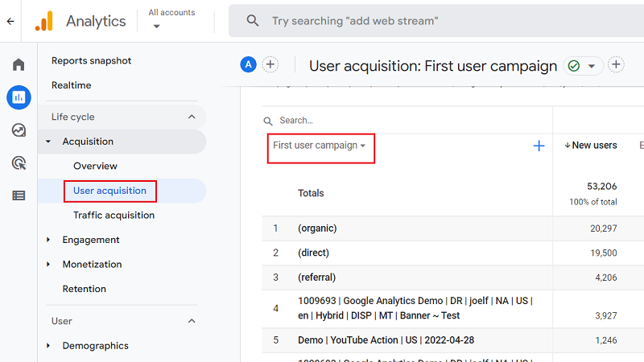Screen dimensions: 644x362
Task: Open the All accounts dropdown
Action: point(171,20)
